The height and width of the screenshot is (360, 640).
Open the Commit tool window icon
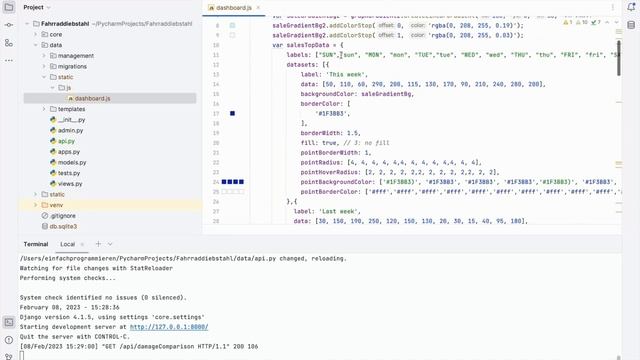tap(9, 25)
